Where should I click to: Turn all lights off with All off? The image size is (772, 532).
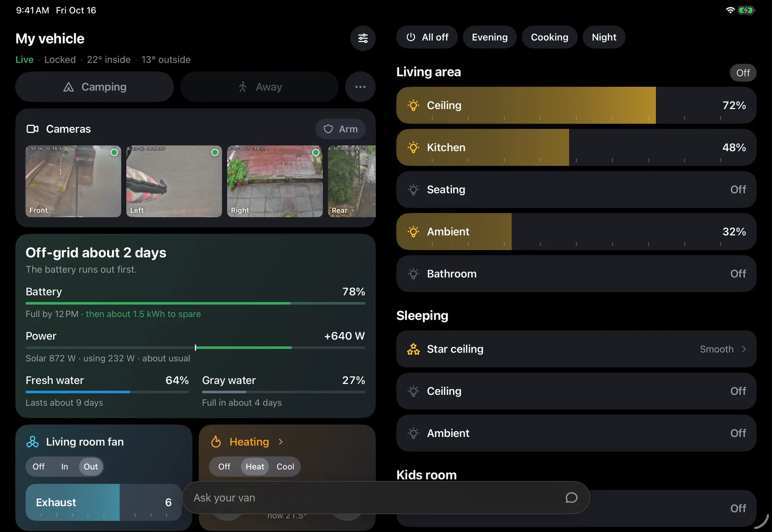pos(427,37)
